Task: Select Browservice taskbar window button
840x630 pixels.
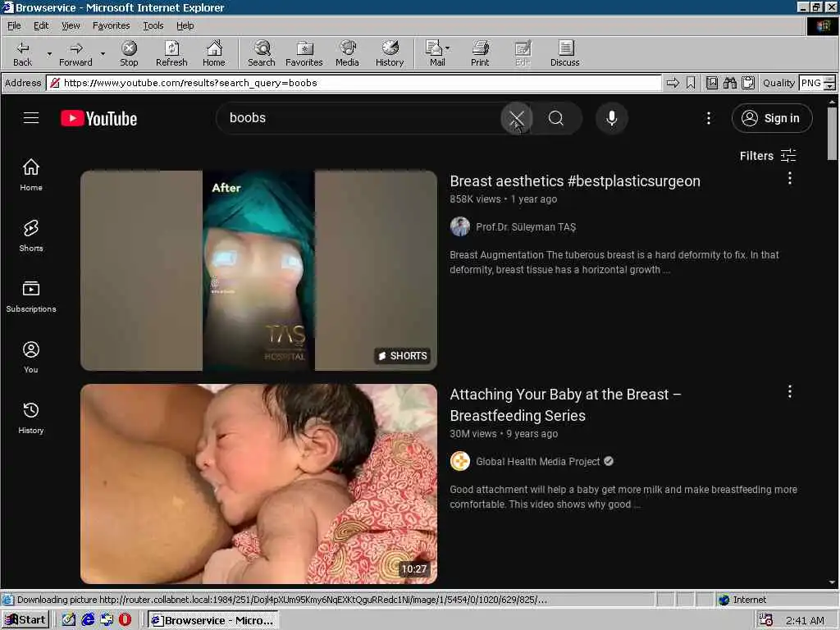Action: [x=213, y=620]
